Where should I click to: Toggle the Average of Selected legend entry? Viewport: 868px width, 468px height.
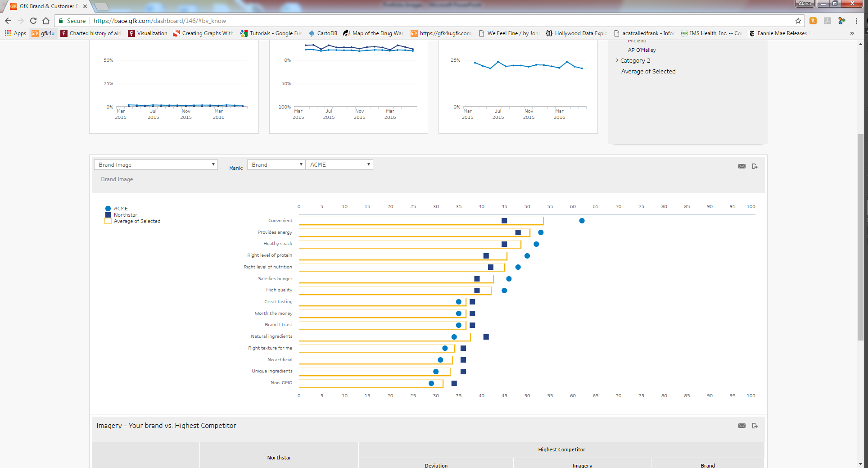(132, 221)
